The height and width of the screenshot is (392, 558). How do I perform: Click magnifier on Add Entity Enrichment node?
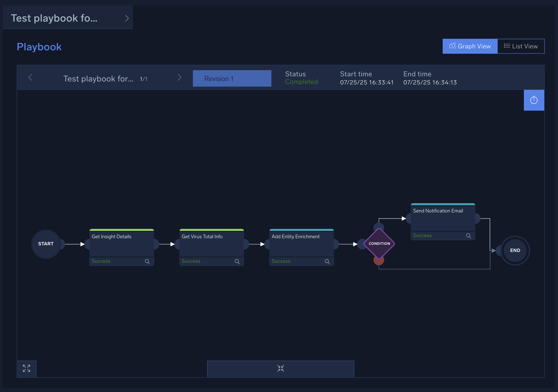point(327,261)
